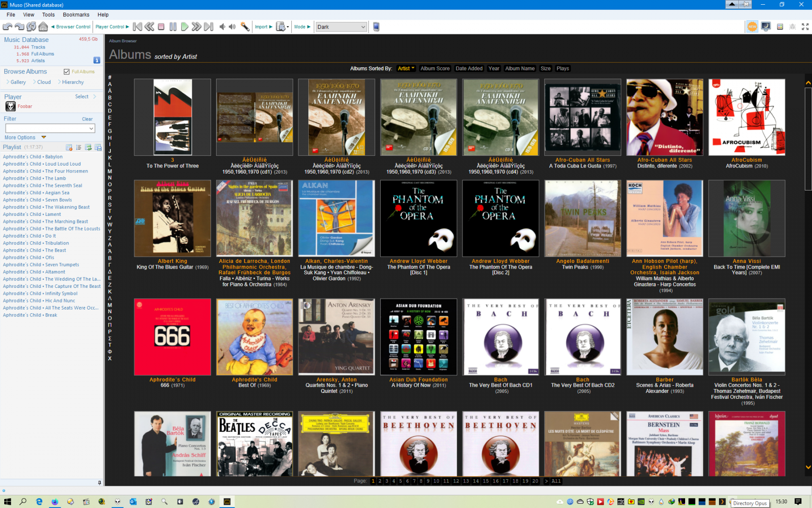The width and height of the screenshot is (812, 508).
Task: Open the Player Select chevron
Action: tap(94, 96)
